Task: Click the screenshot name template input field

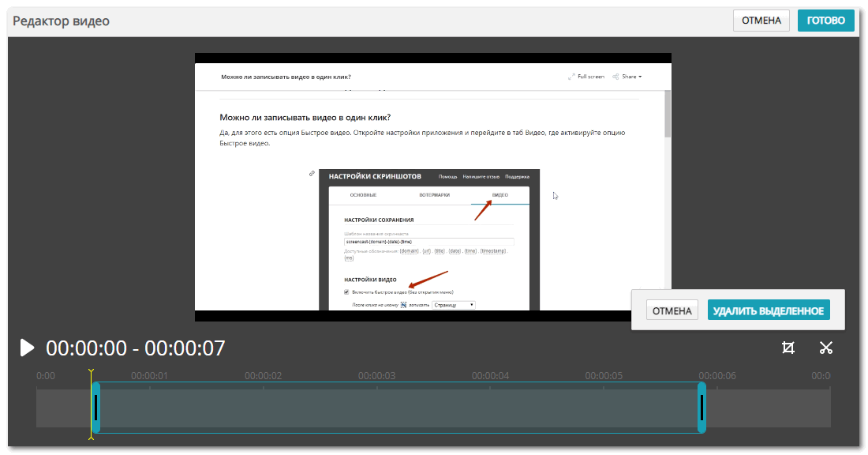Action: tap(428, 241)
